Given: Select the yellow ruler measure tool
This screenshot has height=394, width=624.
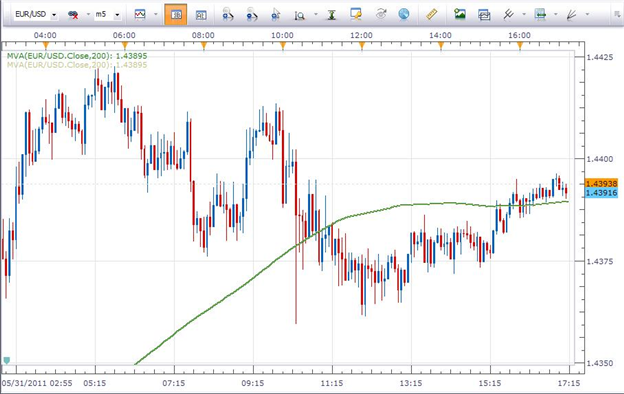Looking at the screenshot, I should pos(431,14).
